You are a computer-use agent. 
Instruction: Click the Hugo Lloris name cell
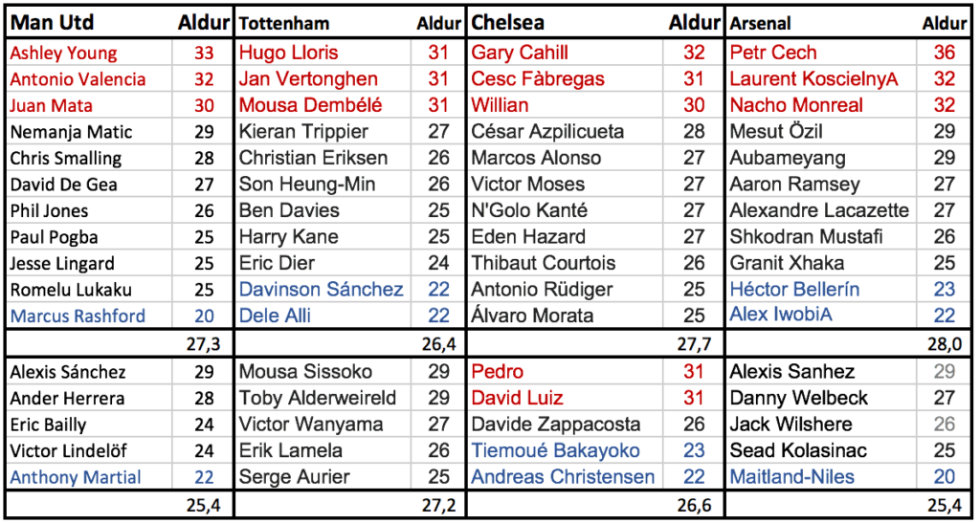tap(323, 53)
